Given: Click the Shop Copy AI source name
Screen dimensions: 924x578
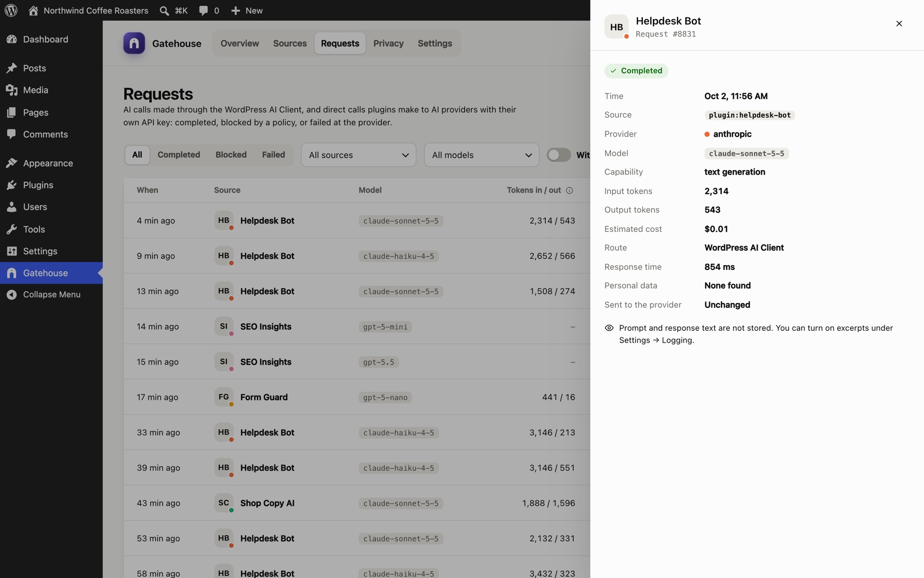Looking at the screenshot, I should tap(267, 503).
